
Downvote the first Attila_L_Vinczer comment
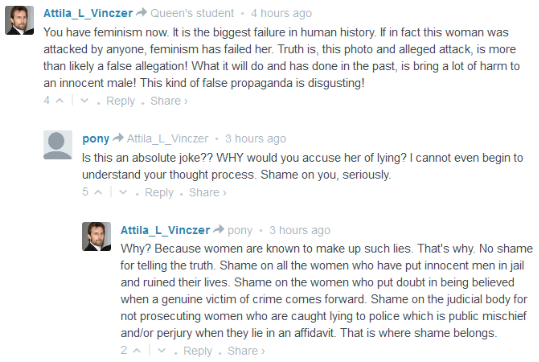coord(84,101)
